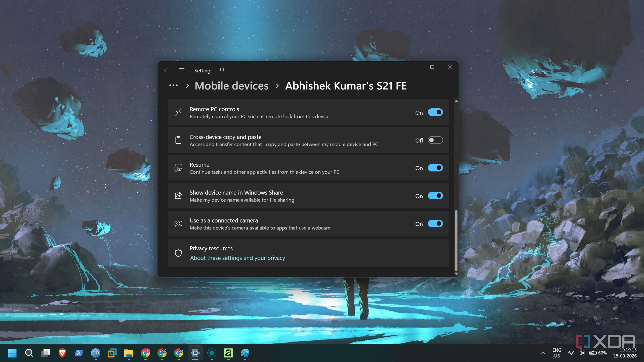Click the connected camera row icon
644x362 pixels.
point(178,223)
